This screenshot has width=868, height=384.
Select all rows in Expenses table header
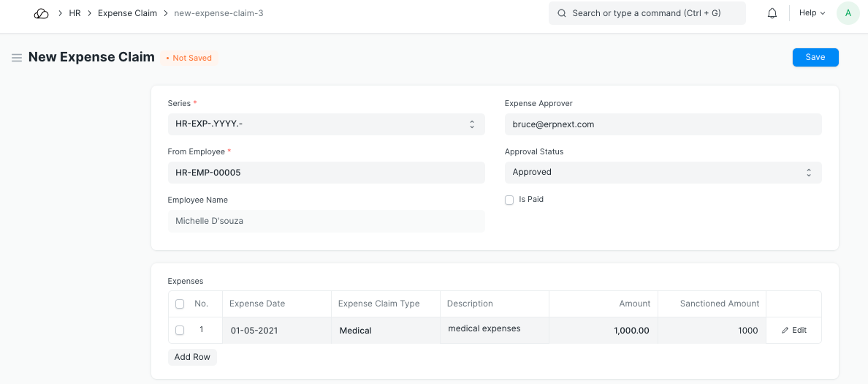(x=180, y=304)
